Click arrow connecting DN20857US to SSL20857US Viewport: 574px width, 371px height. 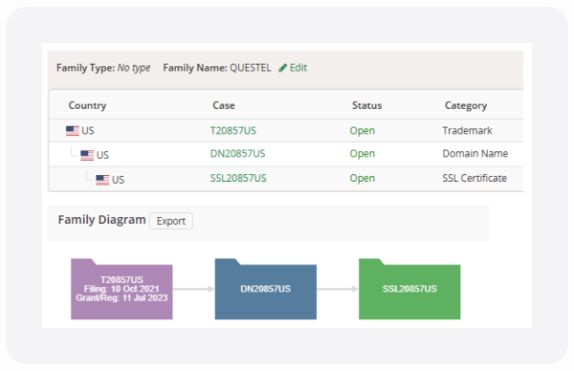pyautogui.click(x=338, y=289)
